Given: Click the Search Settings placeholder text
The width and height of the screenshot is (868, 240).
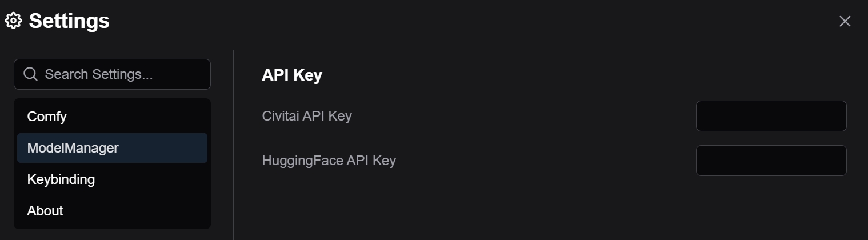Looking at the screenshot, I should pos(98,74).
